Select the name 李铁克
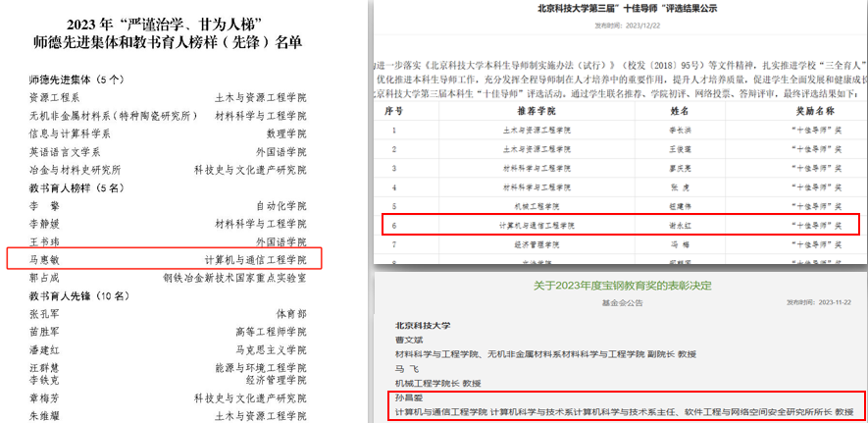Viewport: 868px width, 423px height. [x=44, y=381]
